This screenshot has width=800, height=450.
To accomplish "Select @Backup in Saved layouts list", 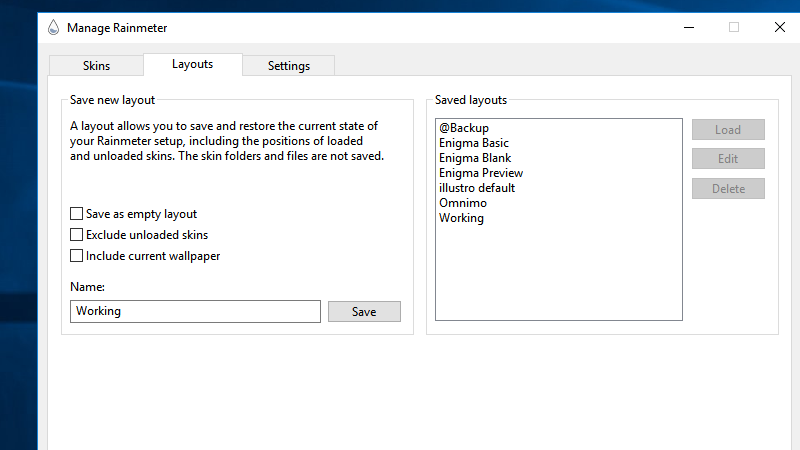I will click(464, 128).
